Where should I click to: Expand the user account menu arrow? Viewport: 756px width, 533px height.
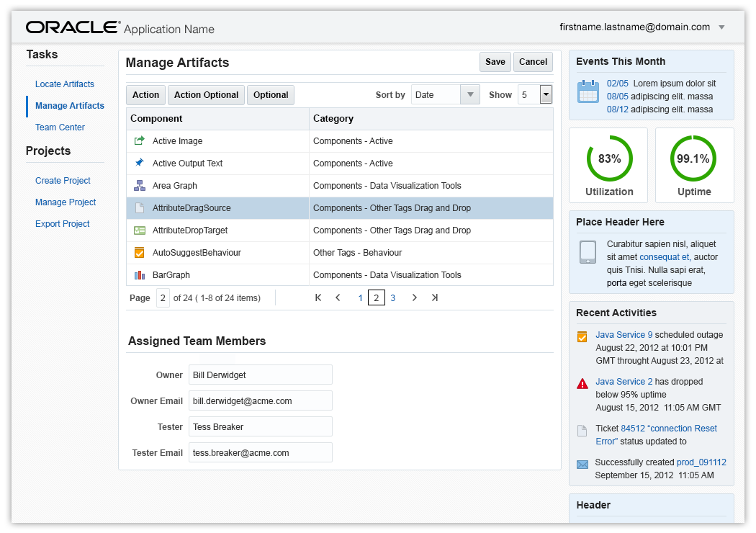pos(721,27)
